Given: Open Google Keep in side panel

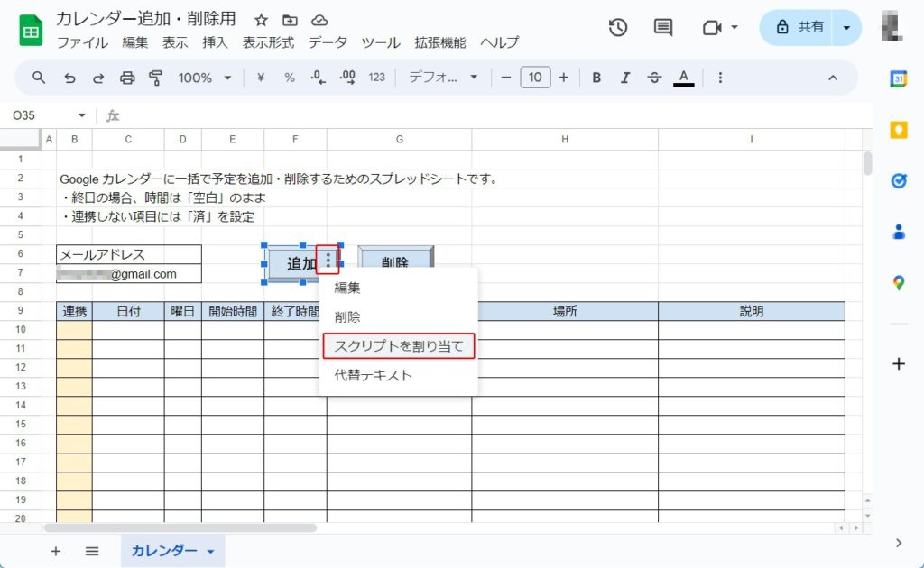Looking at the screenshot, I should click(898, 130).
